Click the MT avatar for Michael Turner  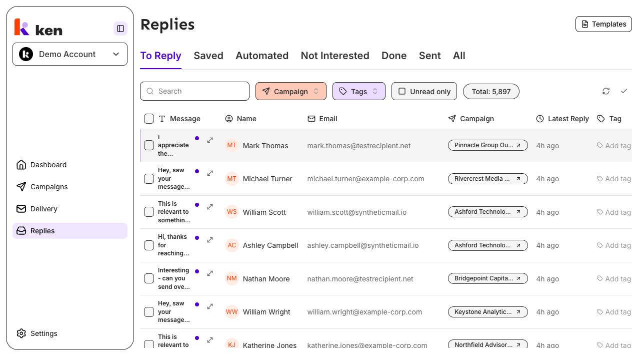pyautogui.click(x=232, y=179)
